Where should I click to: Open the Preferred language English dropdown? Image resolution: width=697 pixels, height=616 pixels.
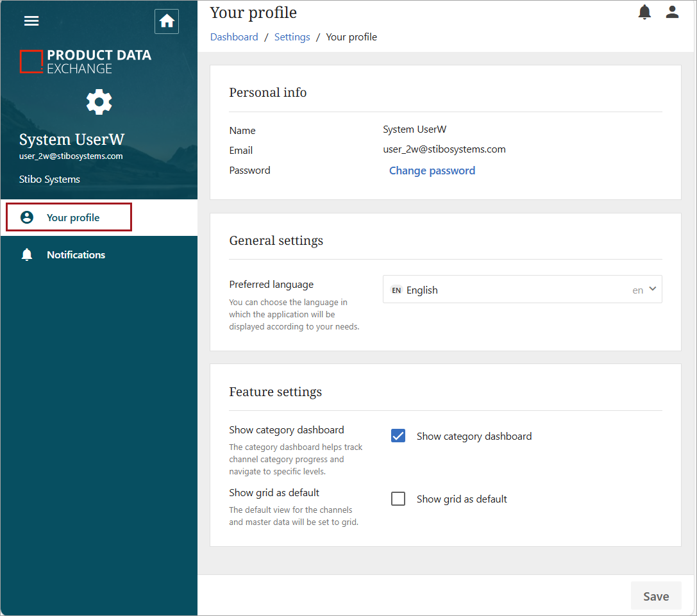click(513, 290)
